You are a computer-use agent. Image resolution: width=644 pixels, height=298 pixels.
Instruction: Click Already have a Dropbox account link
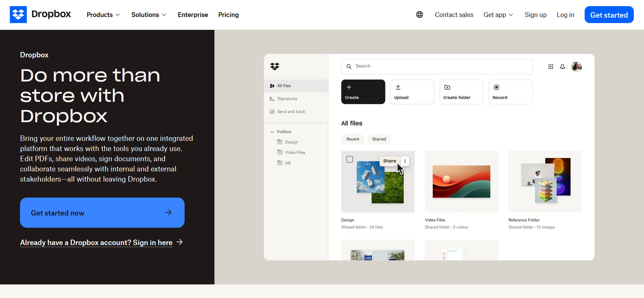coord(96,242)
